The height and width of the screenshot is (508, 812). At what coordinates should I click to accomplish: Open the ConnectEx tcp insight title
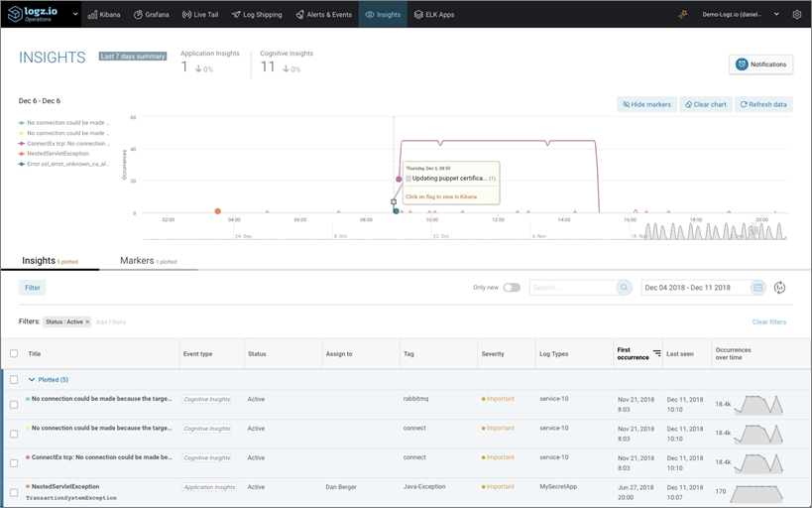pos(101,457)
